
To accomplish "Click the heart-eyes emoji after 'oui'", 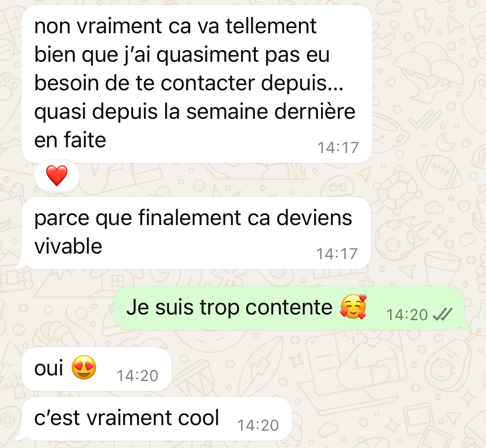I will [x=84, y=367].
